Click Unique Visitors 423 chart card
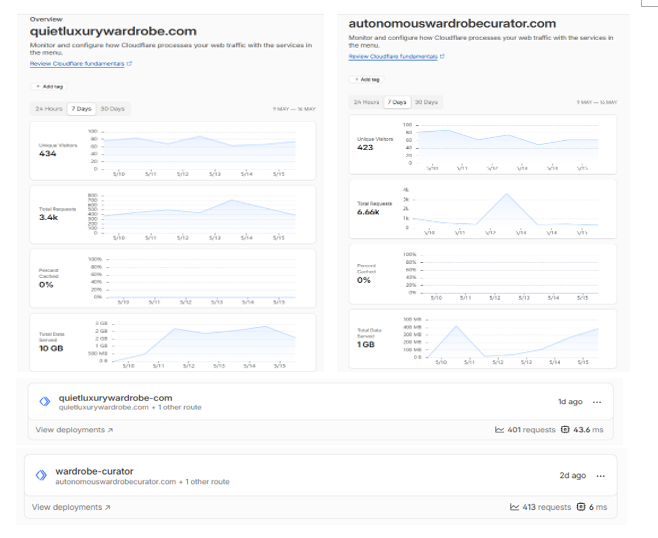This screenshot has height=538, width=658. 483,144
